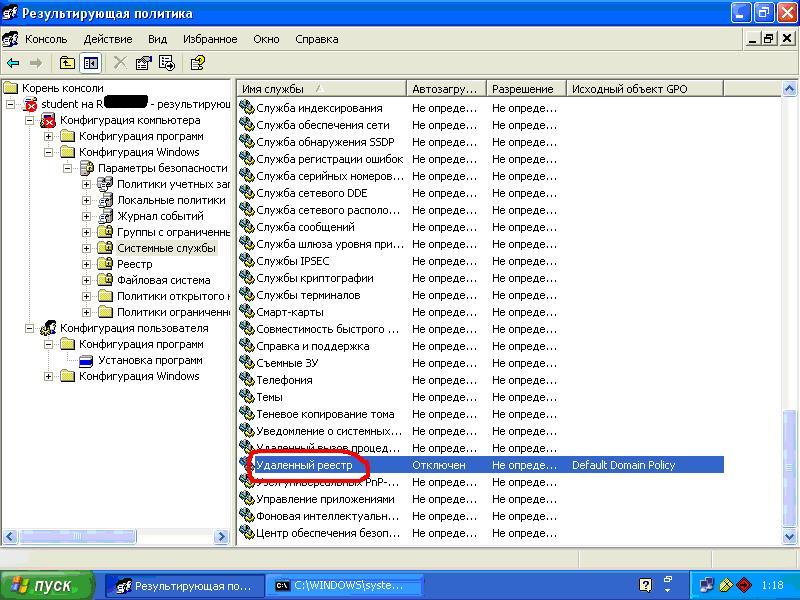Open the Действие menu
Viewport: 800px width, 600px height.
pyautogui.click(x=108, y=39)
